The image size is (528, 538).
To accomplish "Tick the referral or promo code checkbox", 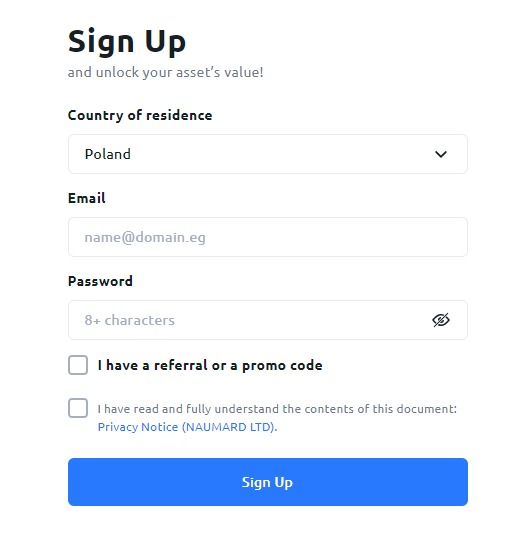I will click(78, 365).
